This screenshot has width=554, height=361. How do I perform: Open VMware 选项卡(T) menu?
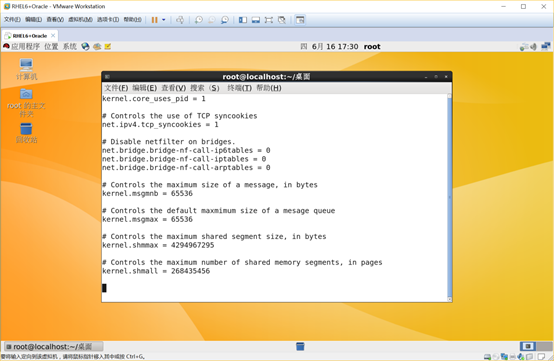pyautogui.click(x=108, y=20)
